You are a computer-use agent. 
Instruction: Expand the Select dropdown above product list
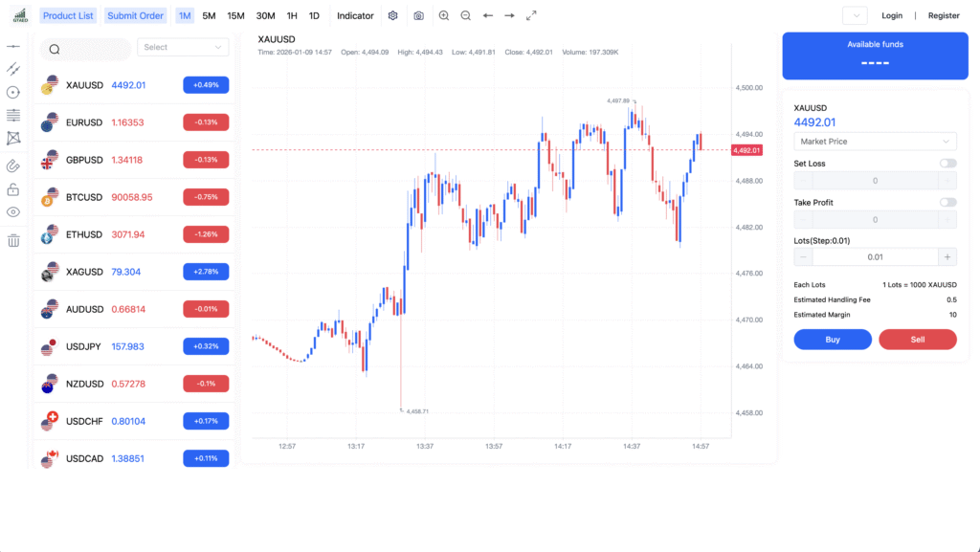183,47
